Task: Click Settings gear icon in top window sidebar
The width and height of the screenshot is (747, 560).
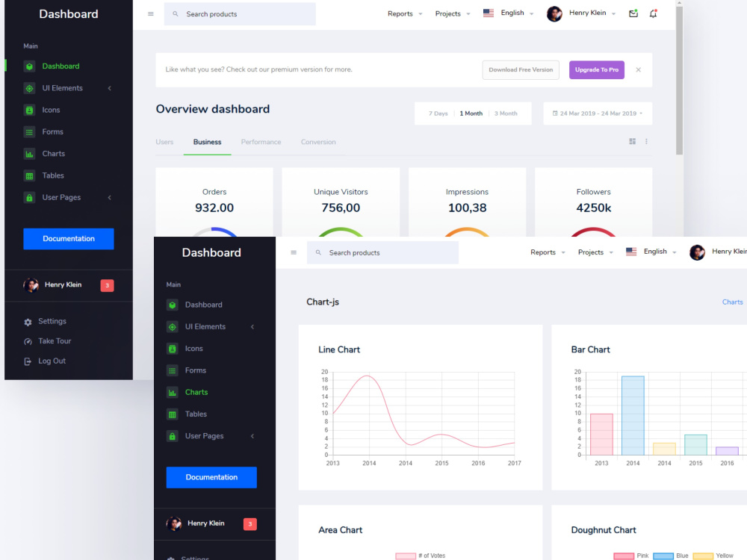Action: (28, 322)
